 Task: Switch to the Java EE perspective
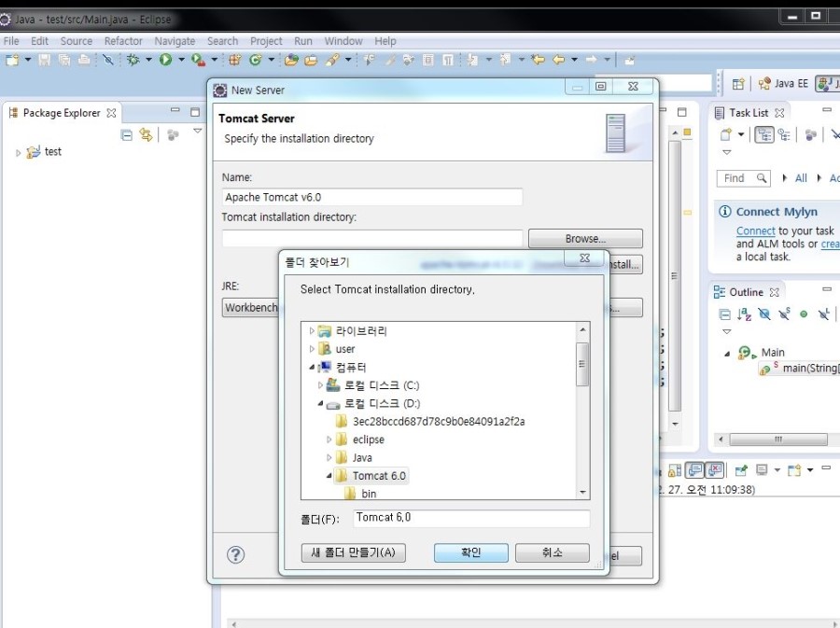[783, 84]
